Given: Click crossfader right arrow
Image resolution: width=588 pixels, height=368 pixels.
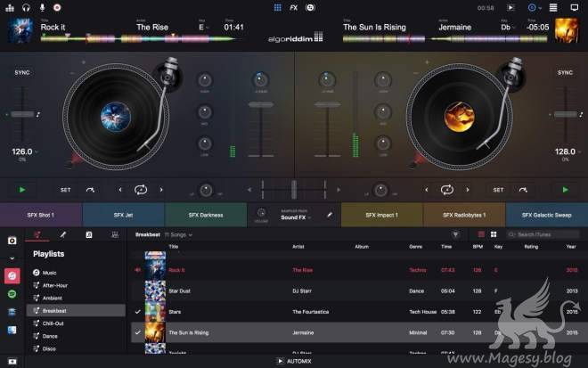Looking at the screenshot, I should (x=339, y=190).
